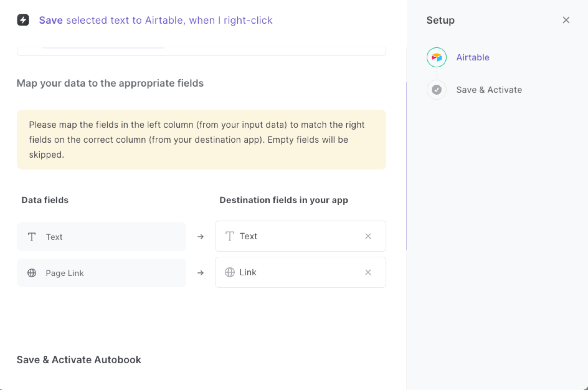This screenshot has width=588, height=390.
Task: Click the Save & Activate checkmark icon
Action: 436,90
